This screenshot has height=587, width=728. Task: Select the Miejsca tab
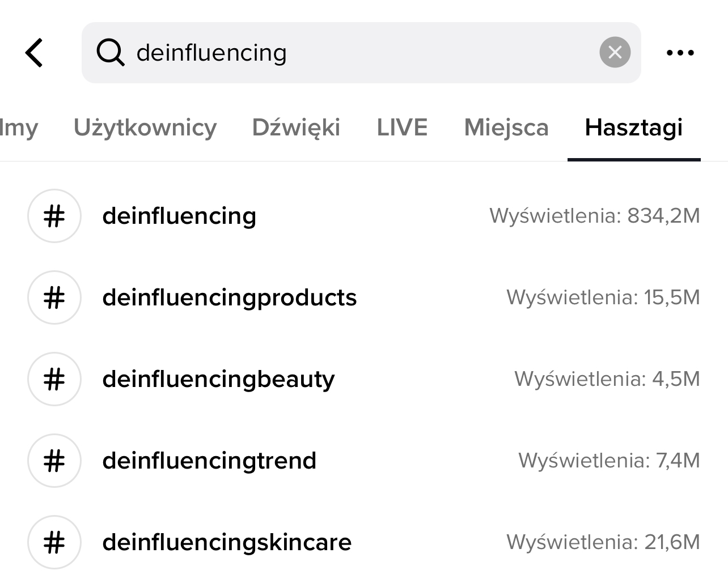click(x=506, y=127)
